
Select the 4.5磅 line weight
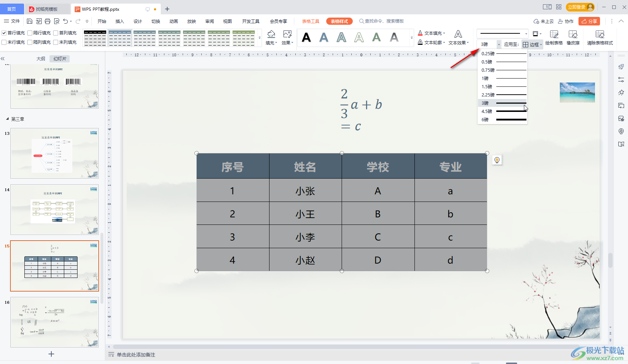[502, 111]
